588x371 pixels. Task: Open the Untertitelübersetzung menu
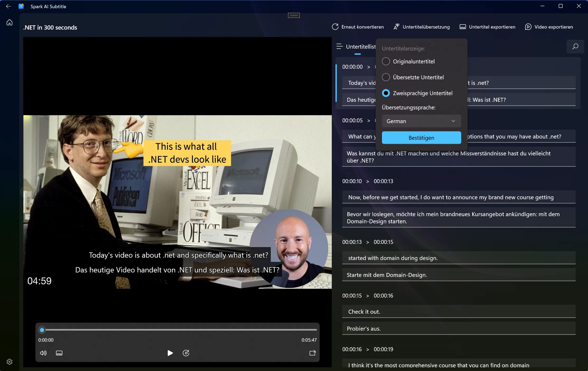pos(422,27)
